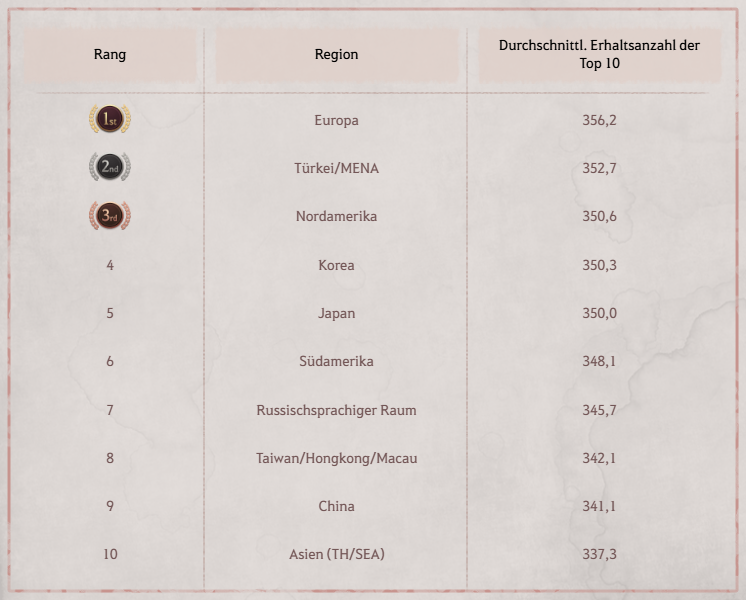Screen dimensions: 746x600
Task: Click the 2nd place silver medal icon
Action: point(110,168)
